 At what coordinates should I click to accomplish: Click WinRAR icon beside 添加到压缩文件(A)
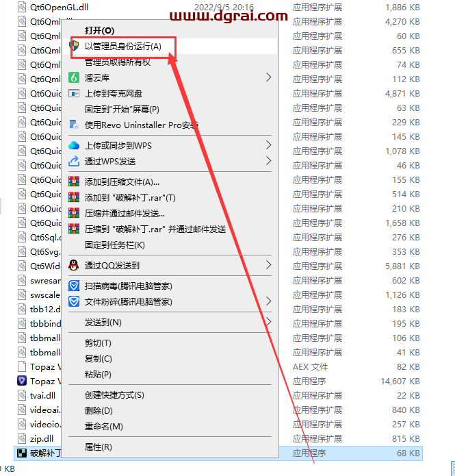[x=74, y=181]
